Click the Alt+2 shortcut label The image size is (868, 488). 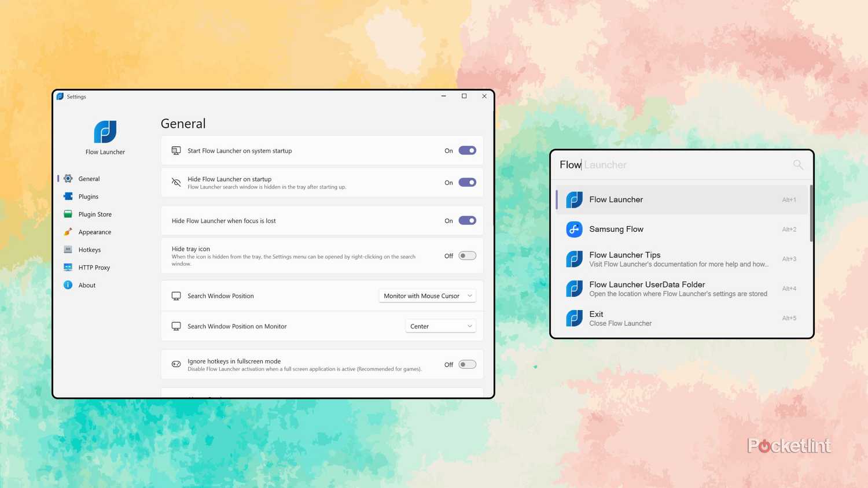coord(789,230)
